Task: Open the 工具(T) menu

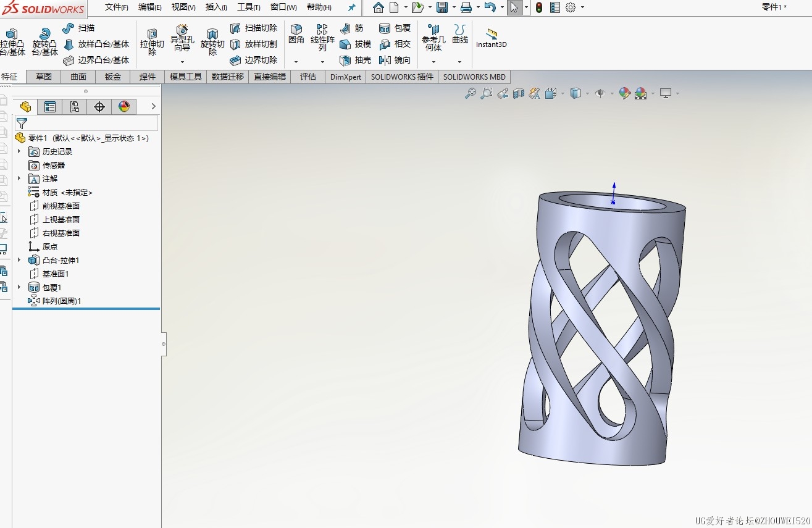Action: tap(249, 7)
